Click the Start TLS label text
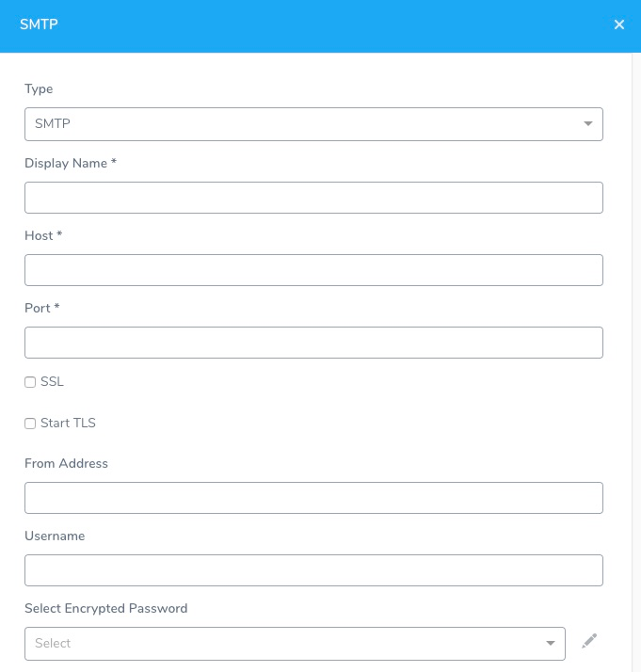 pyautogui.click(x=68, y=423)
